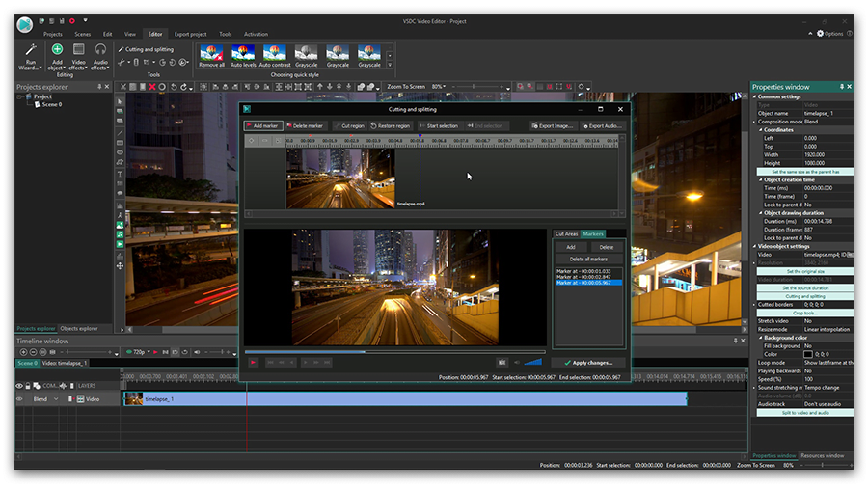Click Split to video and audio button

[805, 413]
